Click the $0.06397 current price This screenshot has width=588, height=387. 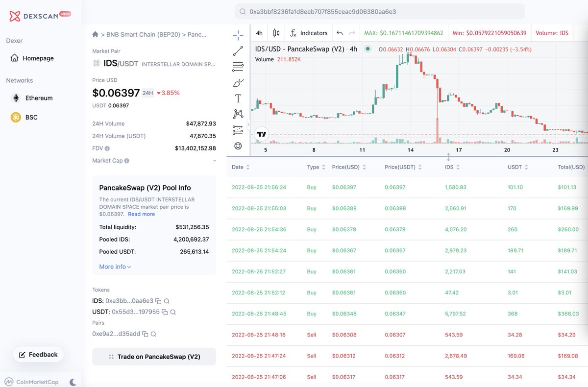tap(116, 93)
